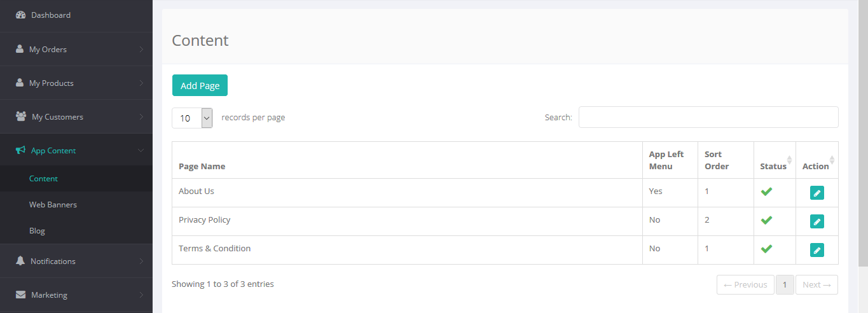
Task: Click the group icon beside My Customers
Action: (x=21, y=116)
